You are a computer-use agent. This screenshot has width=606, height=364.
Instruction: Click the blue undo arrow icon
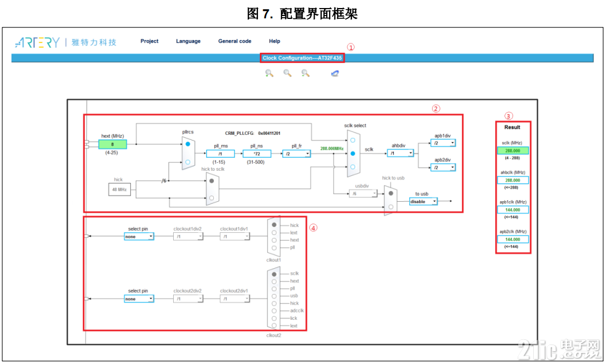coord(335,73)
